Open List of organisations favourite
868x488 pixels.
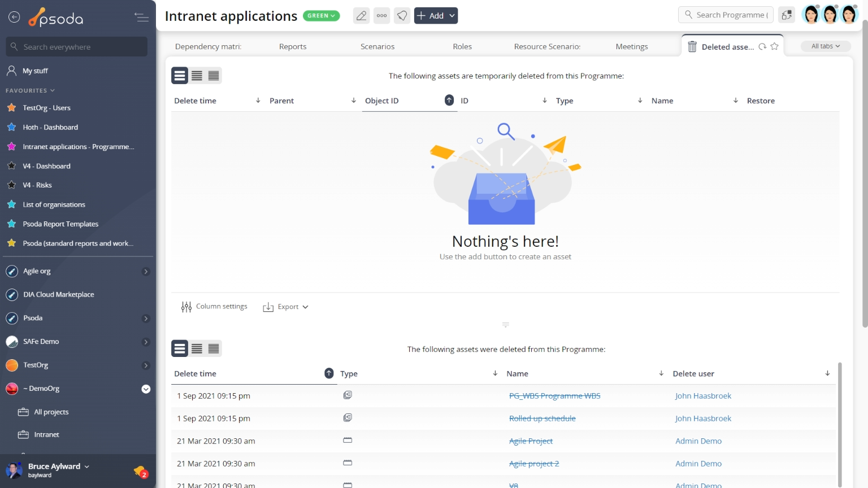point(54,205)
